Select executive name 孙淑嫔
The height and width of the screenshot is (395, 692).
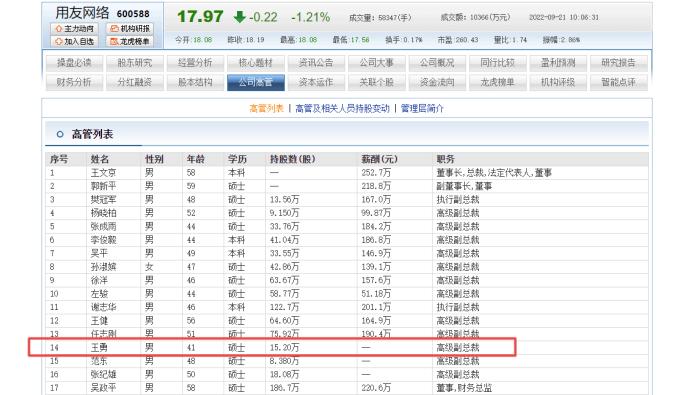coord(103,267)
